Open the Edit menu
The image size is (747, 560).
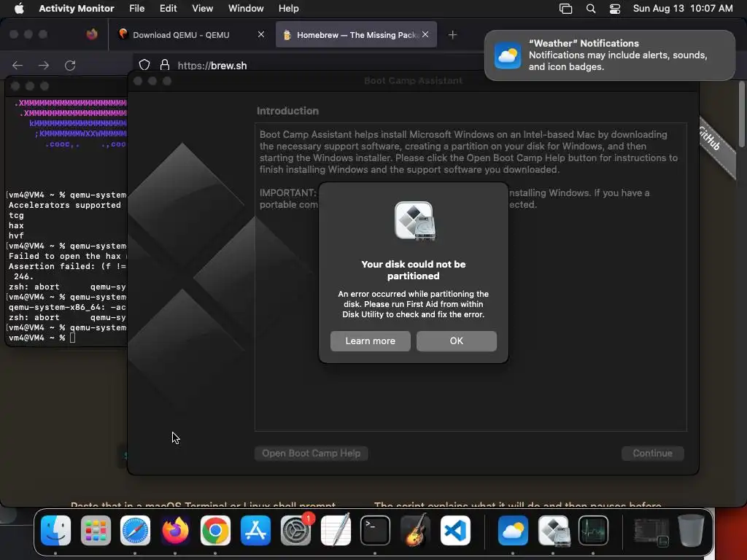pos(169,8)
